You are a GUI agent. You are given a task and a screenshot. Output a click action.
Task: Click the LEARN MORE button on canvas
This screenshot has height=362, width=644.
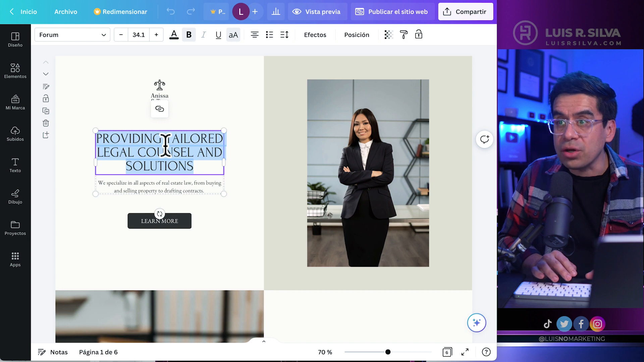(160, 221)
